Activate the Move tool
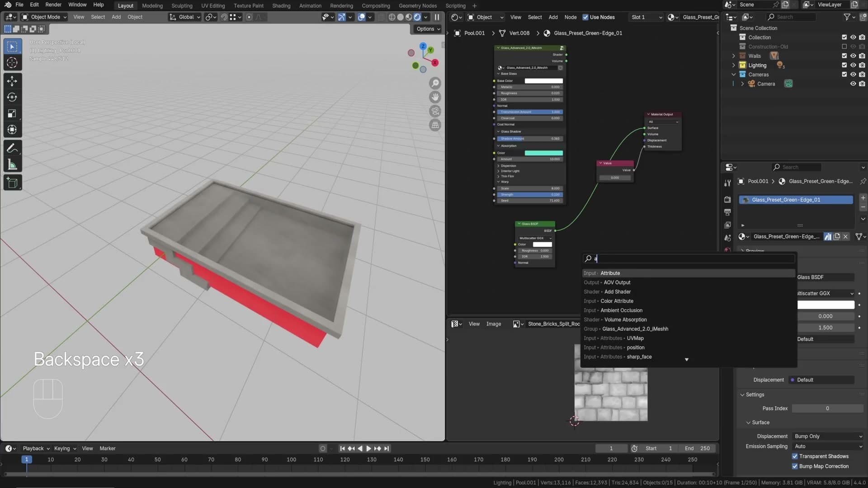Image resolution: width=868 pixels, height=488 pixels. (12, 81)
